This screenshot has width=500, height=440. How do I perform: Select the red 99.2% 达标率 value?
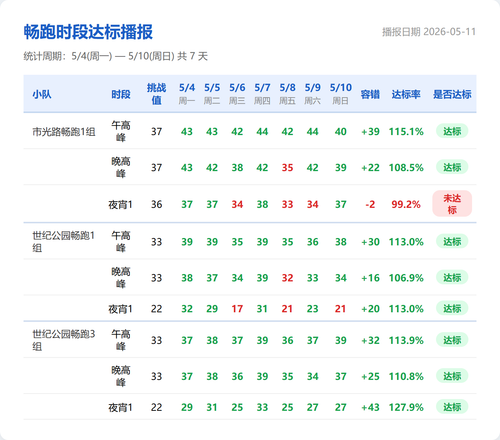[406, 204]
